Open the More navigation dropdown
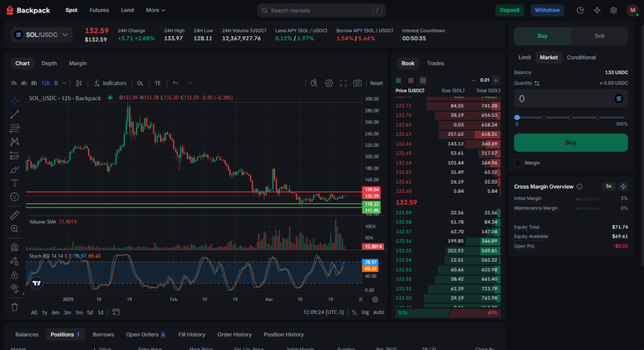 tap(155, 10)
